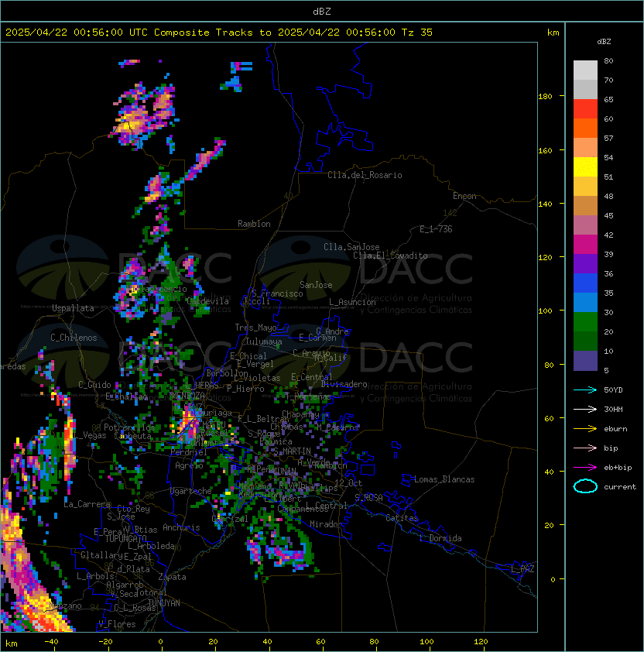Click the Lomas_Blancas place label
The image size is (644, 652).
(x=444, y=479)
